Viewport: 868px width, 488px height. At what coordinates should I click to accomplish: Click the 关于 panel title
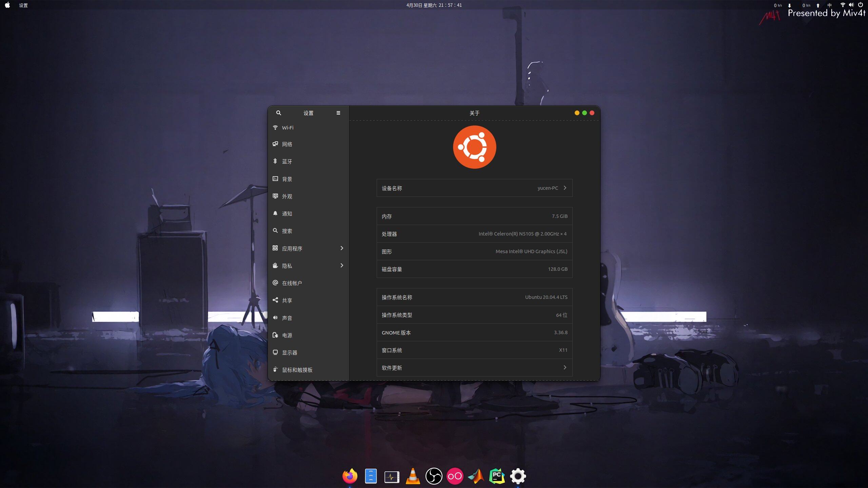[x=474, y=113]
